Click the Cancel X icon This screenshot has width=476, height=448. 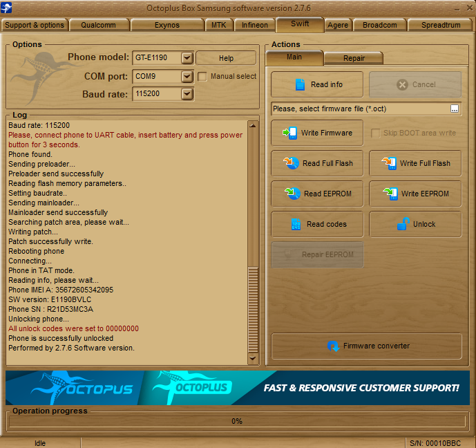point(402,84)
